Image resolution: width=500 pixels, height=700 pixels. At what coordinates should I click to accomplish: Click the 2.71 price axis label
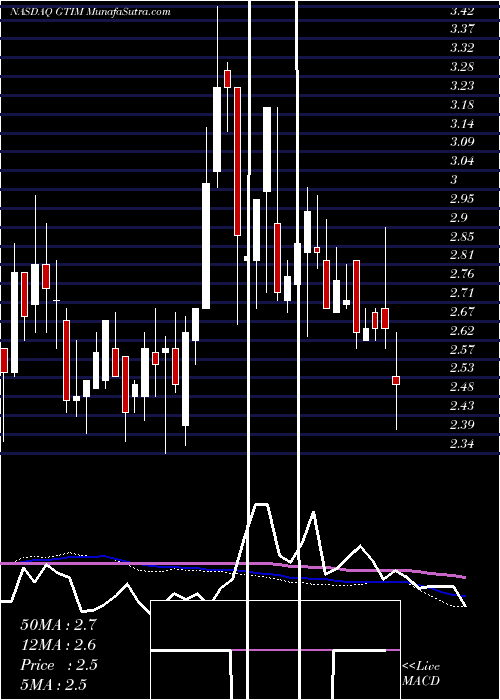[462, 293]
